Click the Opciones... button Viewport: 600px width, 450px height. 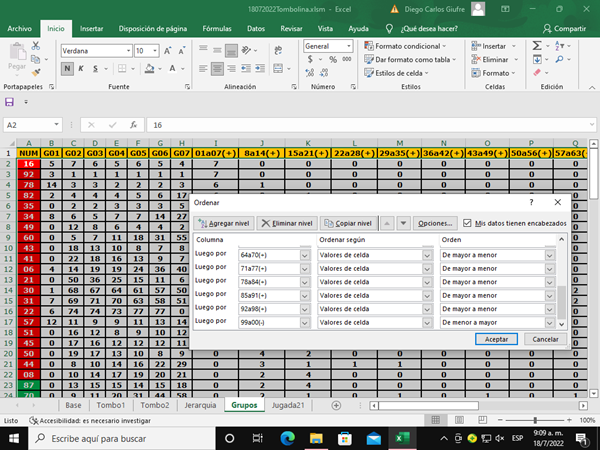click(x=437, y=223)
